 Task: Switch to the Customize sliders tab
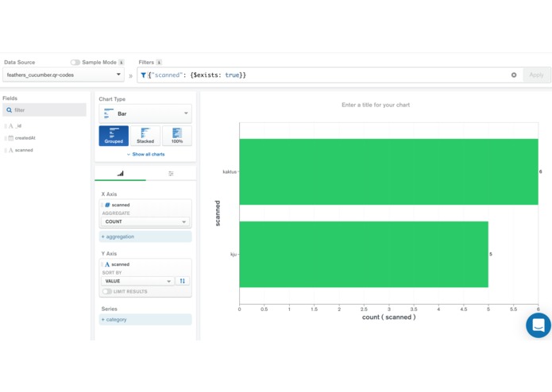(x=171, y=173)
